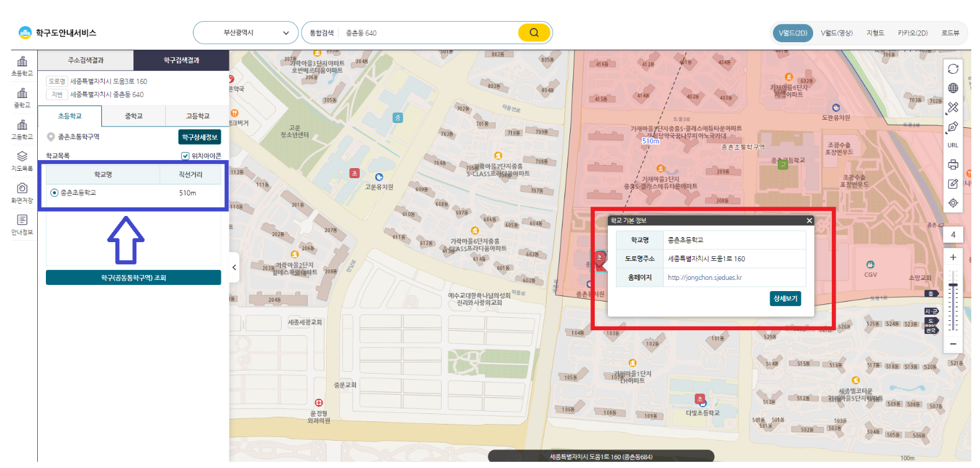Click the current location target icon

953,203
